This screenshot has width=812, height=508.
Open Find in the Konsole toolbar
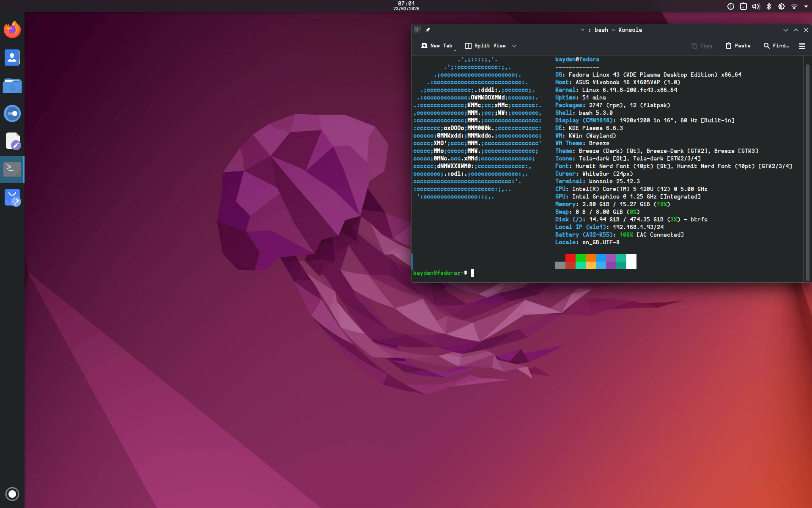click(776, 46)
